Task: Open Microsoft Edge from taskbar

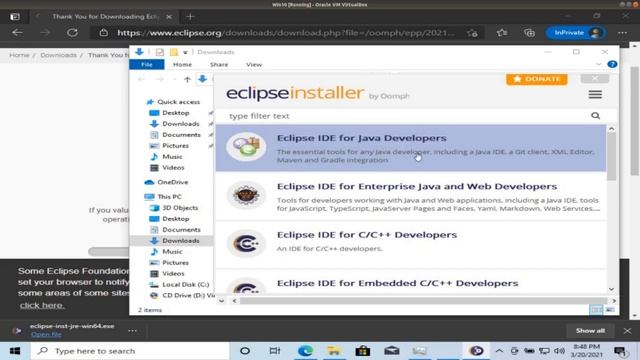Action: (x=305, y=351)
